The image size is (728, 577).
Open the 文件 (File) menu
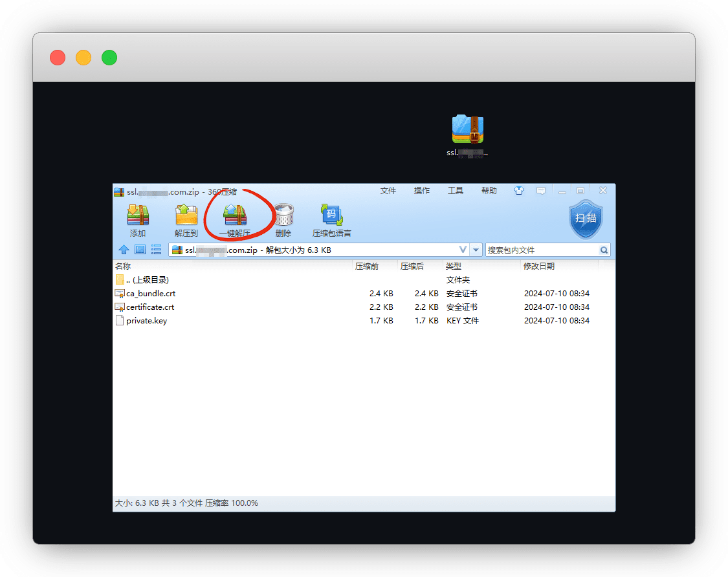coord(388,191)
